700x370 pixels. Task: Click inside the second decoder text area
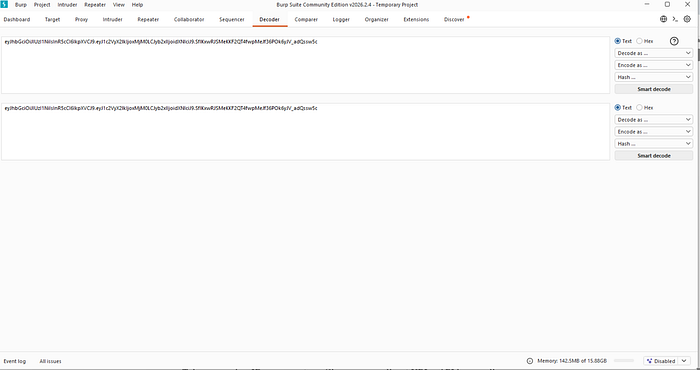(x=305, y=132)
